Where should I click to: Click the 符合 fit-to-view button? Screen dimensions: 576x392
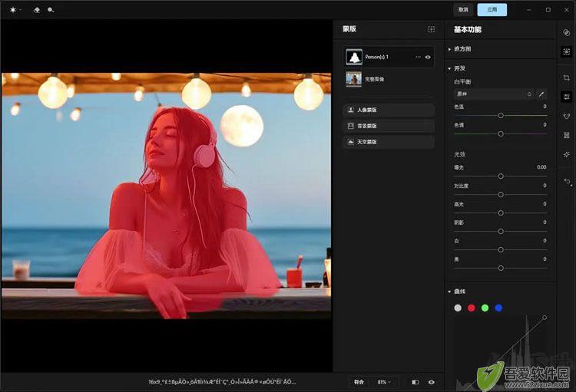tap(359, 382)
